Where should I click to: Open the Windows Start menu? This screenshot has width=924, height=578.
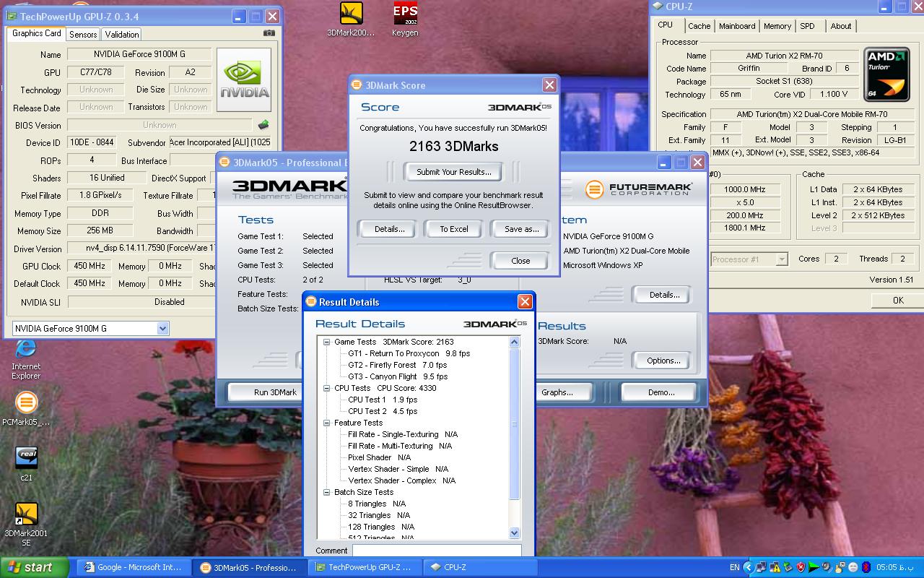tap(35, 567)
